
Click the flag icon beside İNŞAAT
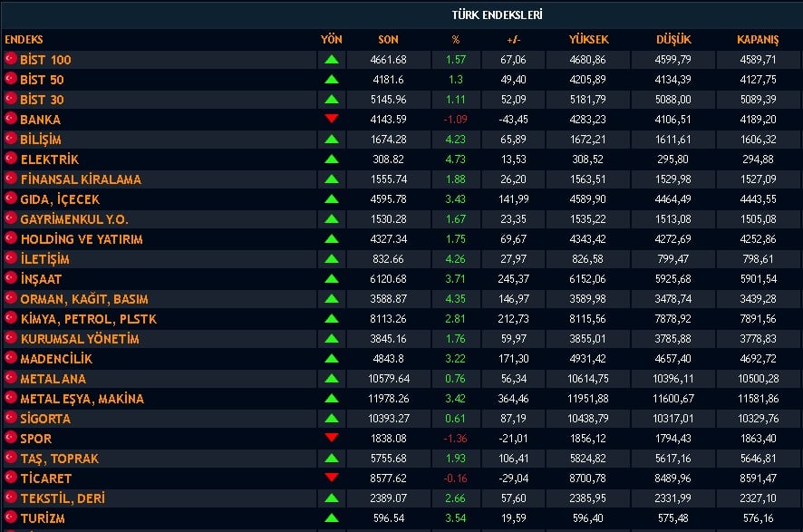pos(11,278)
